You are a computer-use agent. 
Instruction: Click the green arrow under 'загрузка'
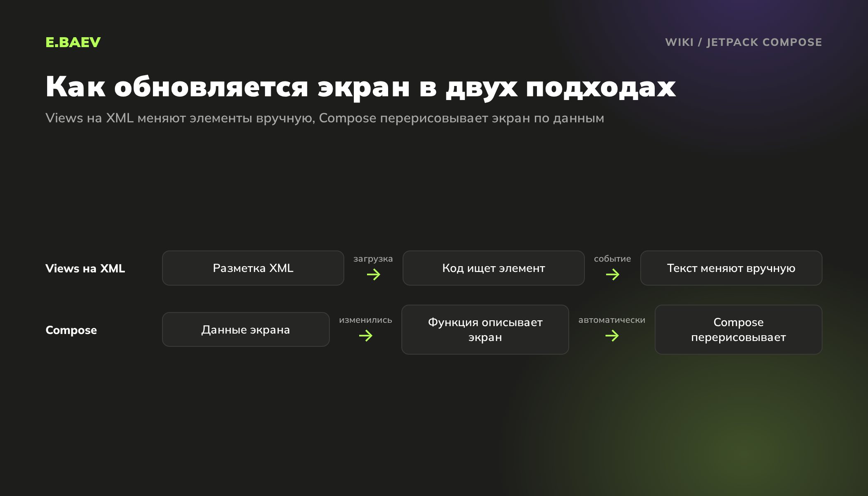click(x=374, y=274)
